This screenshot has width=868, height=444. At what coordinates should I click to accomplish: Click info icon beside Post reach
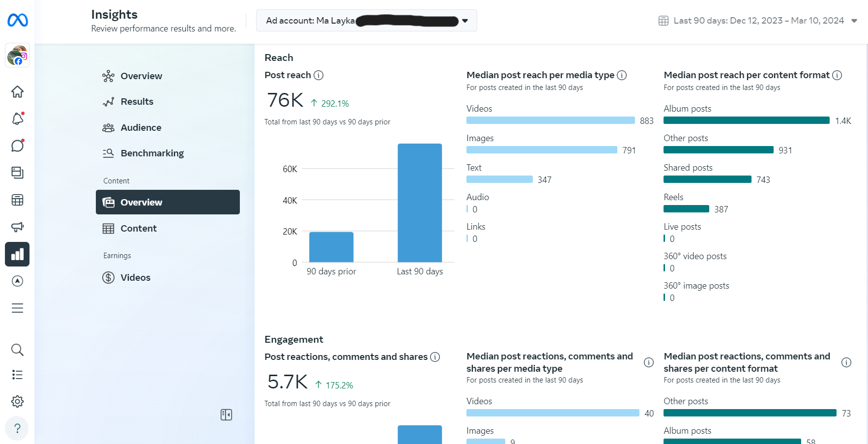318,75
